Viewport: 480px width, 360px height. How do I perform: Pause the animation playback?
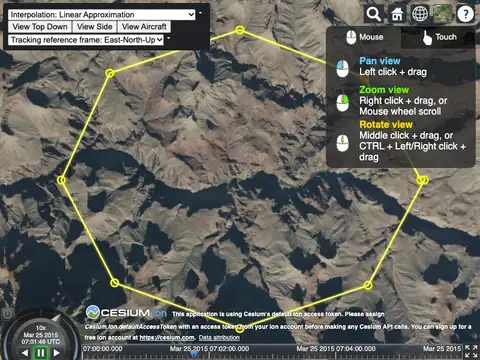click(41, 353)
